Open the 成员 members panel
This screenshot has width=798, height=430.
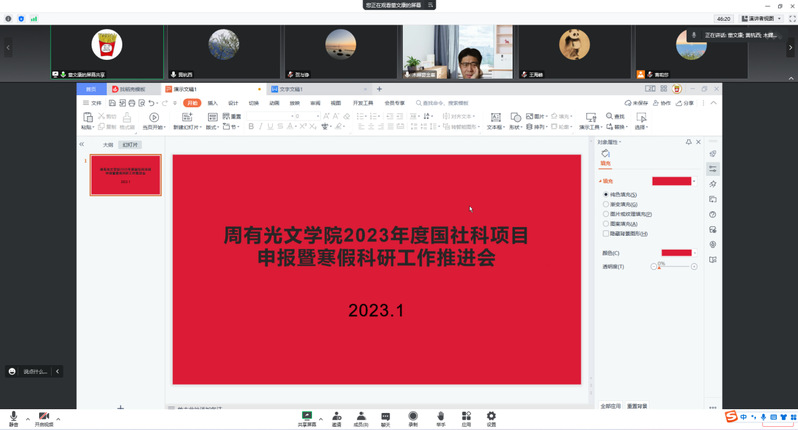tap(360, 416)
